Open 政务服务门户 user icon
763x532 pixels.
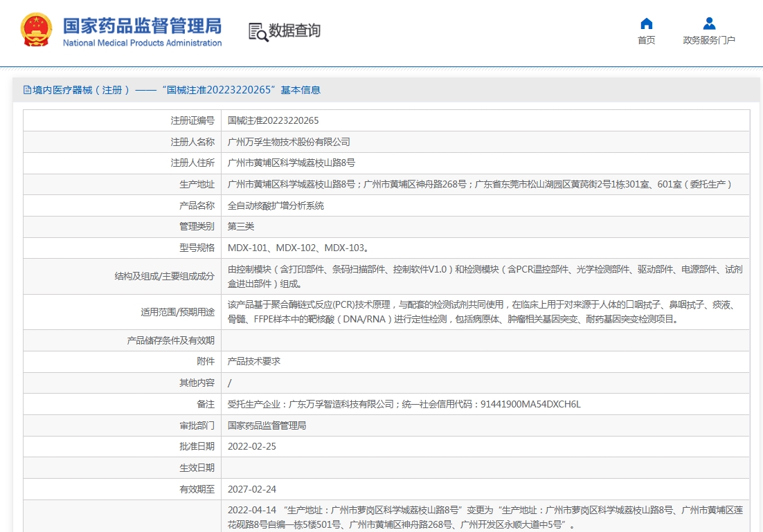pos(709,24)
